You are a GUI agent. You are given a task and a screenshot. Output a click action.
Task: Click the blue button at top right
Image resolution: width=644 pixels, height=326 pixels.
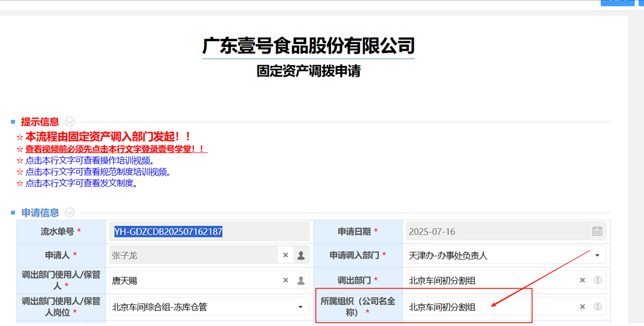(617, 3)
